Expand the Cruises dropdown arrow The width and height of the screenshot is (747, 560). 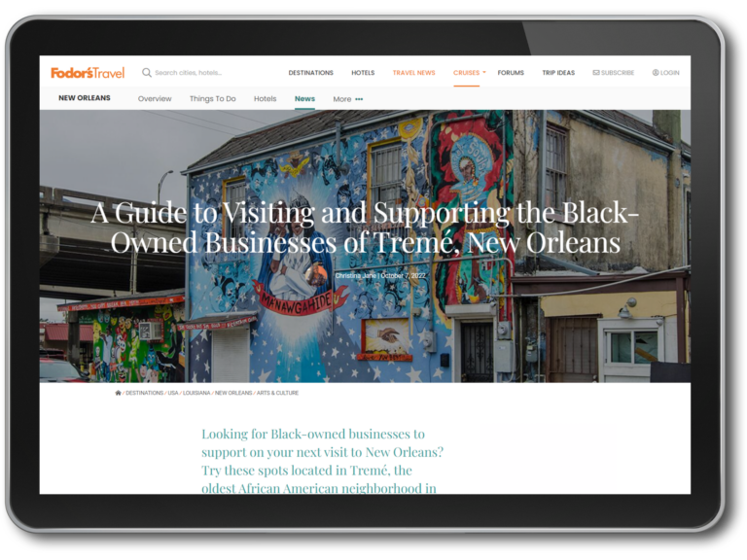484,72
